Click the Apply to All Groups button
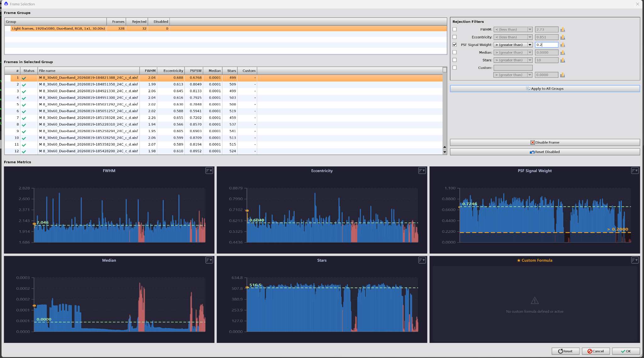The image size is (644, 358). coord(545,89)
